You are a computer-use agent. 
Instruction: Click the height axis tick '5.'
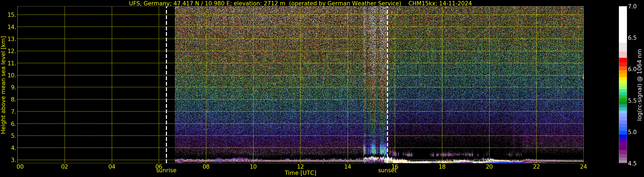coord(14,136)
